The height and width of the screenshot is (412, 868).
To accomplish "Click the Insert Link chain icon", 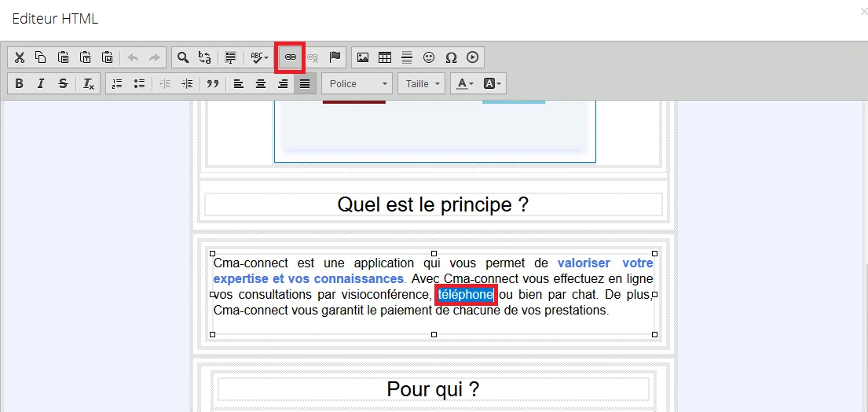I will (x=290, y=57).
